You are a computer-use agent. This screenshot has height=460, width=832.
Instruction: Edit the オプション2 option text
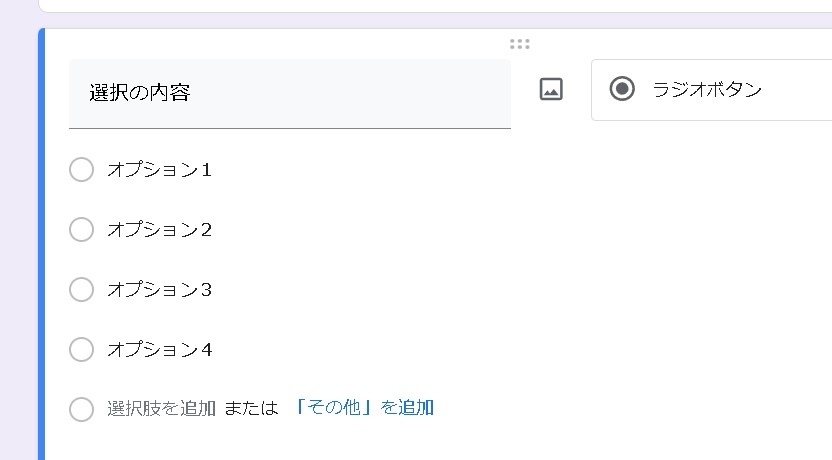(x=160, y=230)
